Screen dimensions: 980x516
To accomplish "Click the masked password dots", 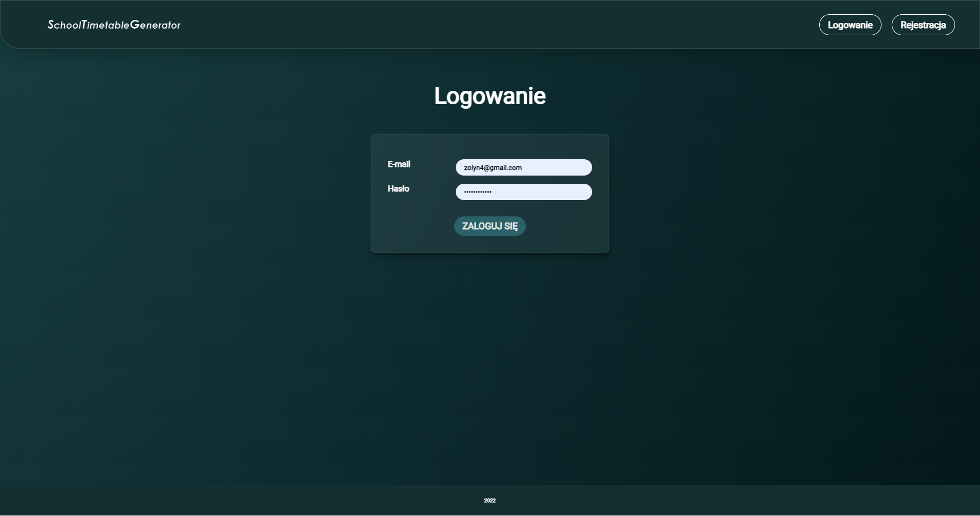I will pyautogui.click(x=478, y=192).
